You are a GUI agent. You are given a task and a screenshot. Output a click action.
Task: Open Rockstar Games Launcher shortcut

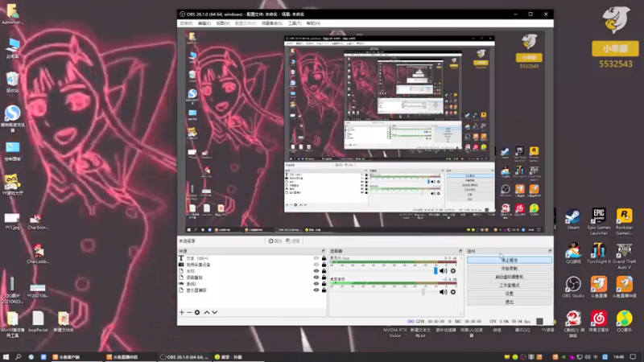click(x=625, y=220)
